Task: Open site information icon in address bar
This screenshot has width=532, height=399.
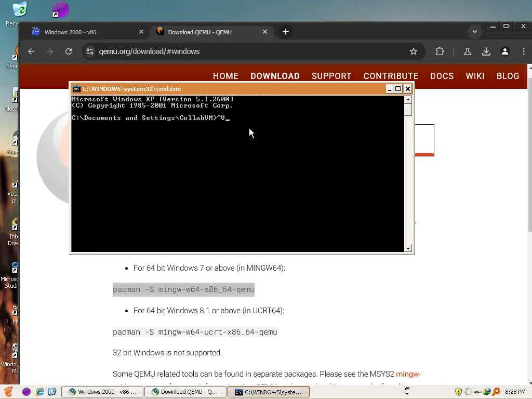Action: click(x=90, y=51)
